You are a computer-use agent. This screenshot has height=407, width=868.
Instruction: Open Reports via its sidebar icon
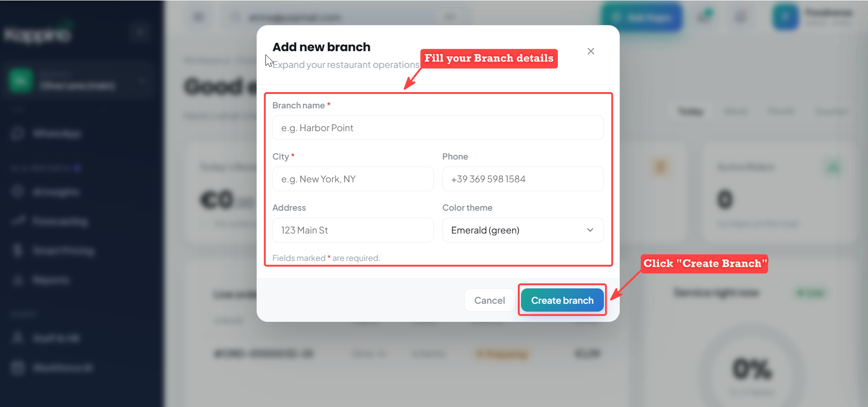[x=18, y=280]
